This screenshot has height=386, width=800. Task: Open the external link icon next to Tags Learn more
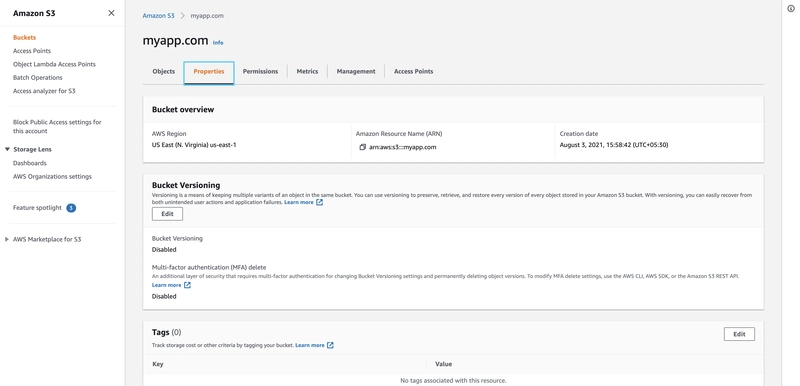(330, 345)
